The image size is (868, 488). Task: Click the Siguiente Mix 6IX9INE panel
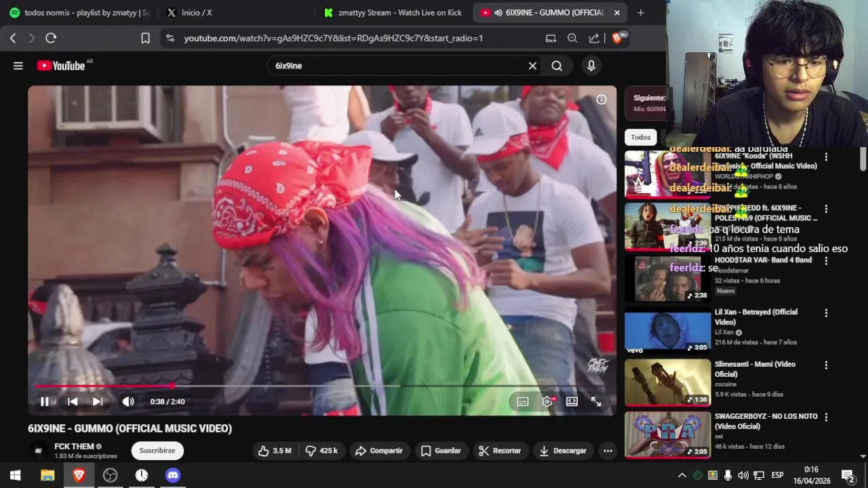click(x=646, y=103)
